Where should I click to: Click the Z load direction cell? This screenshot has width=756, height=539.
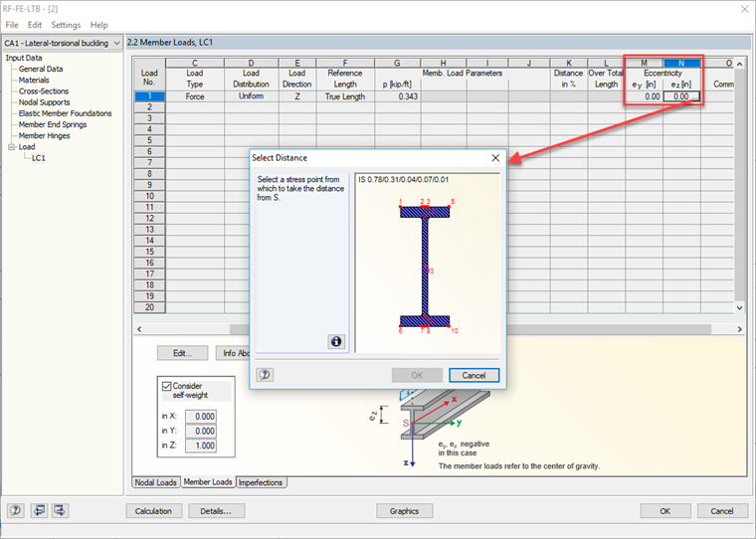(x=297, y=96)
